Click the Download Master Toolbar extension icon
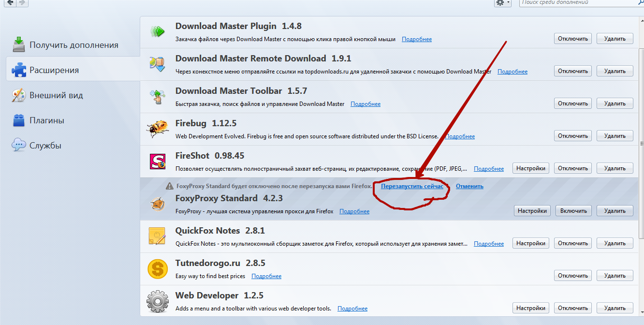Image resolution: width=644 pixels, height=325 pixels. tap(157, 97)
